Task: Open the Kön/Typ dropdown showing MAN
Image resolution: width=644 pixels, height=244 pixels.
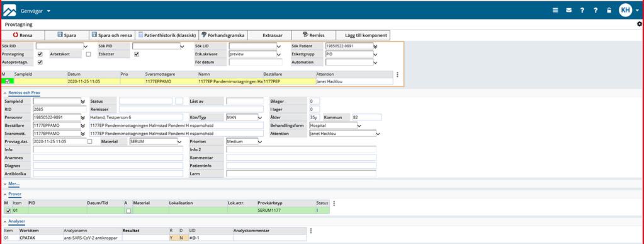Action: (x=259, y=117)
